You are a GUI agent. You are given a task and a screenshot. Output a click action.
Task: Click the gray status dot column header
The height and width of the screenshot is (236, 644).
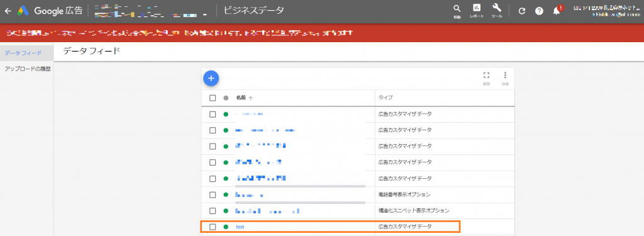coord(226,98)
